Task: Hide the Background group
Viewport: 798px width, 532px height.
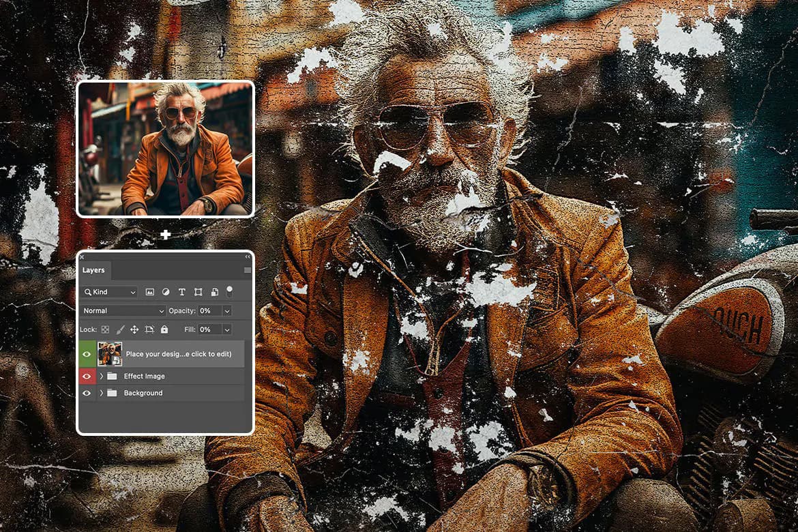Action: click(x=87, y=393)
